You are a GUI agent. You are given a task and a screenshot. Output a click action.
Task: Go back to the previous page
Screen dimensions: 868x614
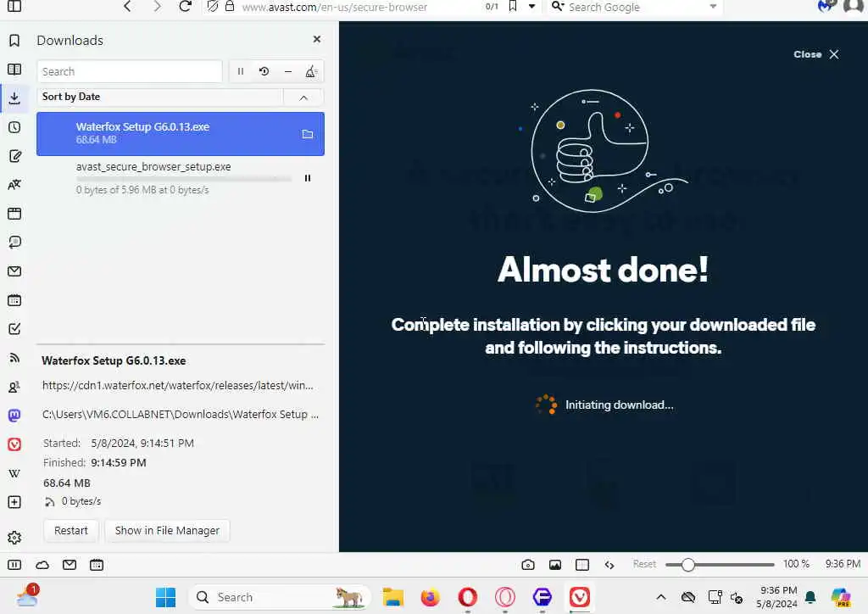(127, 6)
